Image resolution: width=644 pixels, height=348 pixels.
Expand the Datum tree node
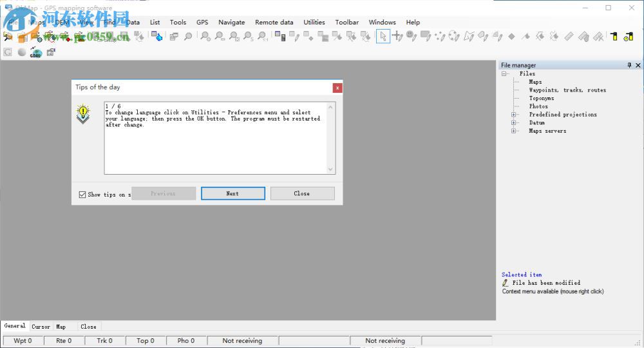[x=515, y=122]
